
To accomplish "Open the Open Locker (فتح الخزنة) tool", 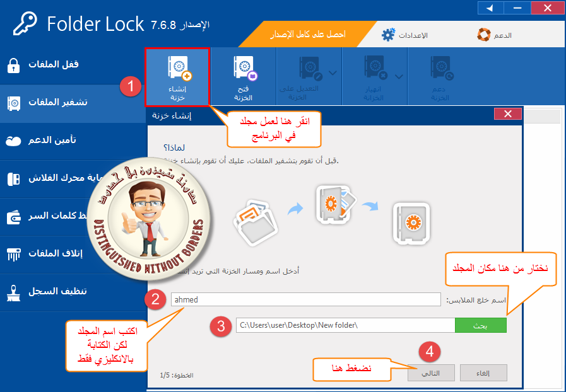I will coord(244,77).
